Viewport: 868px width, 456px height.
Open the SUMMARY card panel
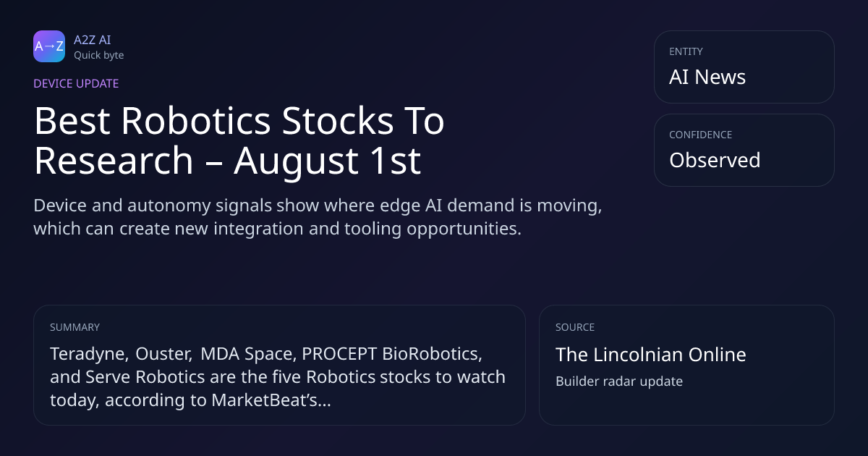[279, 365]
